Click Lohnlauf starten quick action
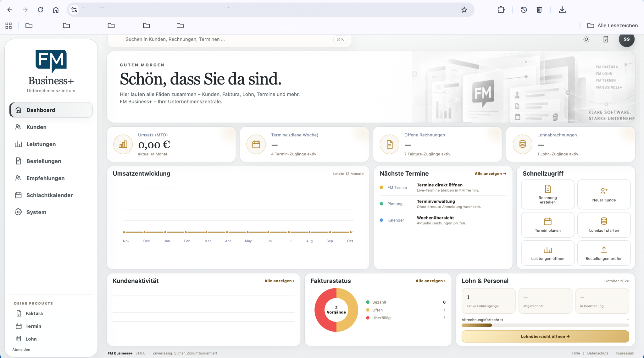The width and height of the screenshot is (644, 358). [604, 225]
